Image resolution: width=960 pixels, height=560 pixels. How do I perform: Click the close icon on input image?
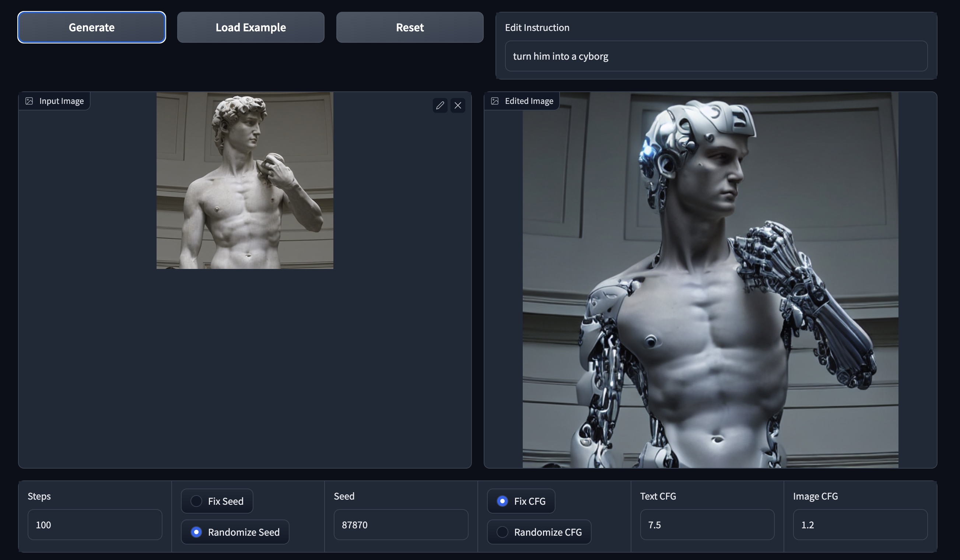click(x=458, y=105)
